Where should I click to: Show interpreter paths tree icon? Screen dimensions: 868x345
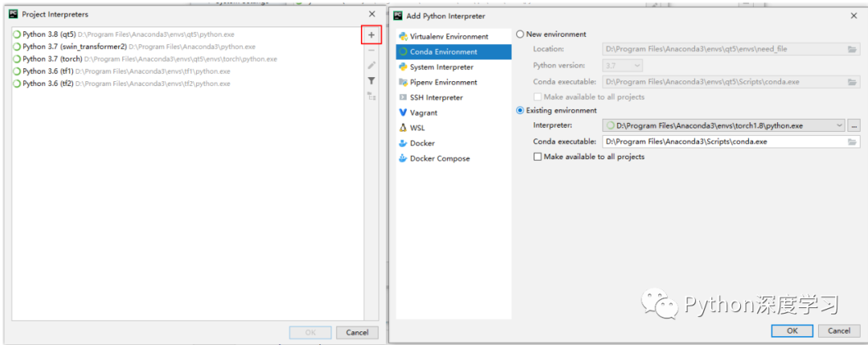[371, 96]
